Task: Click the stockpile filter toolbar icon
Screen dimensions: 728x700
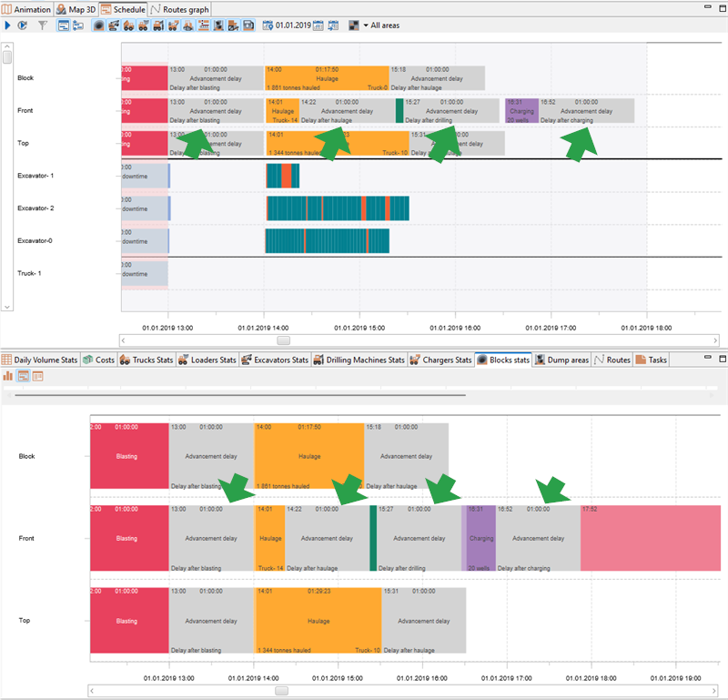Action: 234,25
